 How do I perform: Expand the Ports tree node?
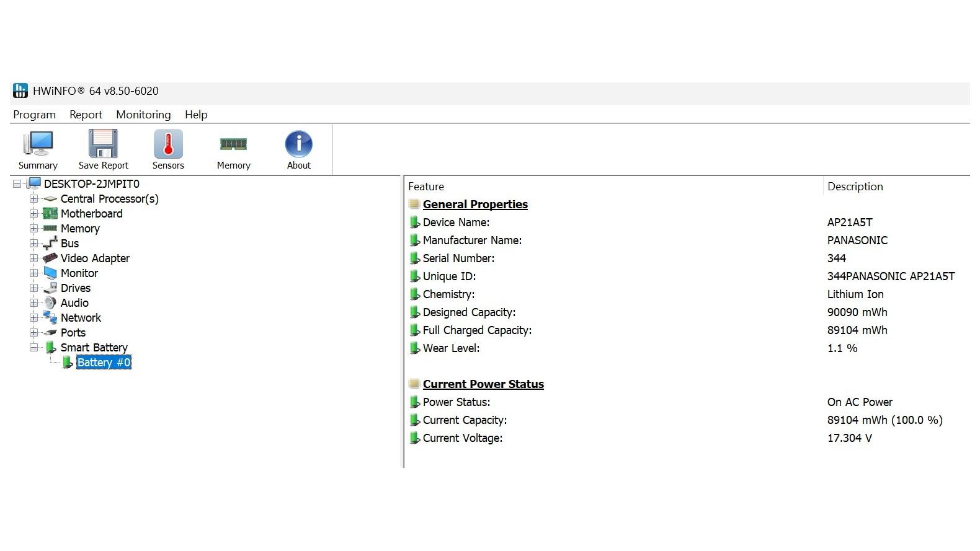(x=34, y=333)
